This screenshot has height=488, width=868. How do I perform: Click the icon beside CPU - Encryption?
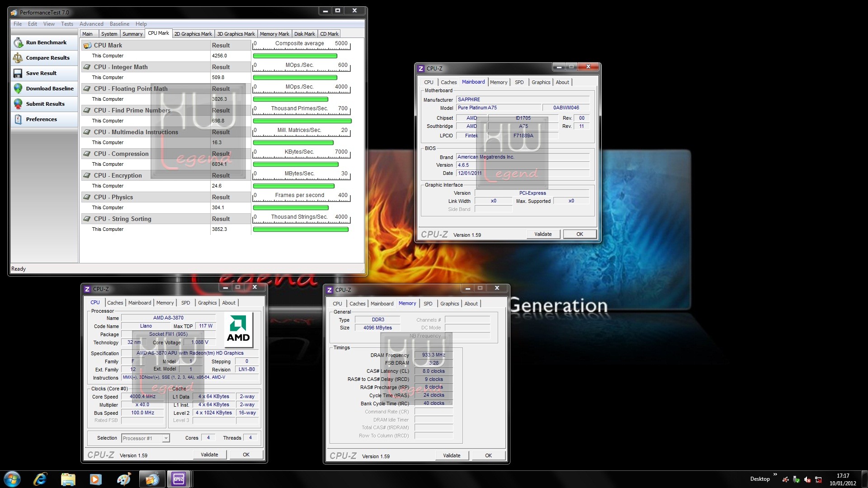[87, 175]
